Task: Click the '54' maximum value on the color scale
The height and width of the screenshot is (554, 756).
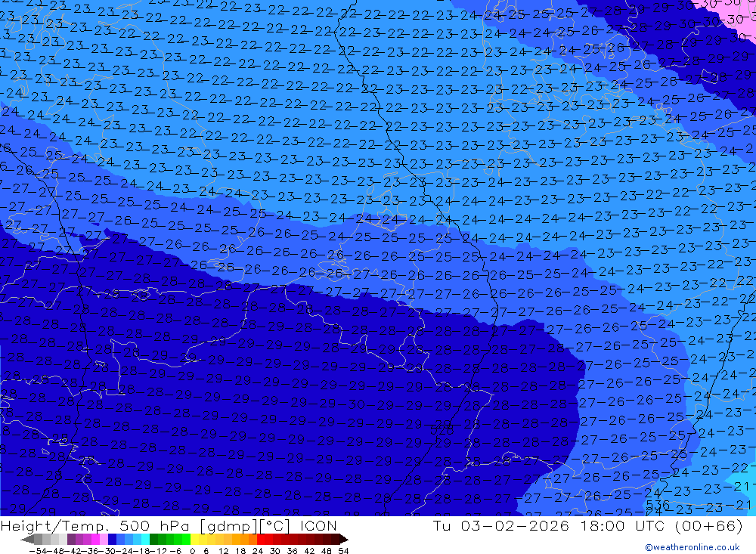Action: click(x=343, y=551)
